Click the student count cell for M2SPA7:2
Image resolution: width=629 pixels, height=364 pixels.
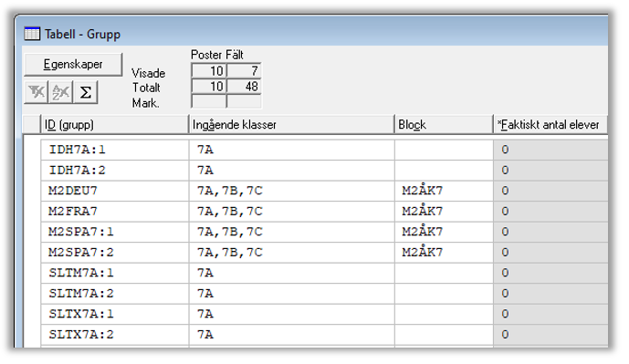point(550,253)
